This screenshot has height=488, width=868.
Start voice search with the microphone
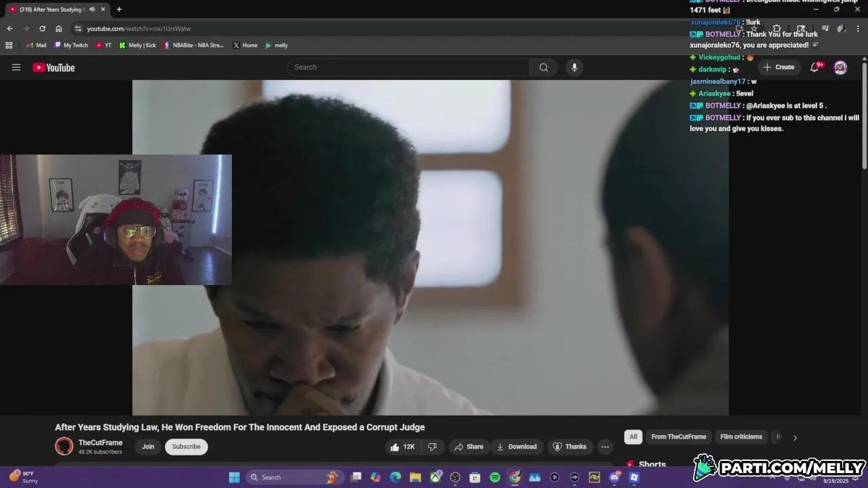(x=574, y=67)
